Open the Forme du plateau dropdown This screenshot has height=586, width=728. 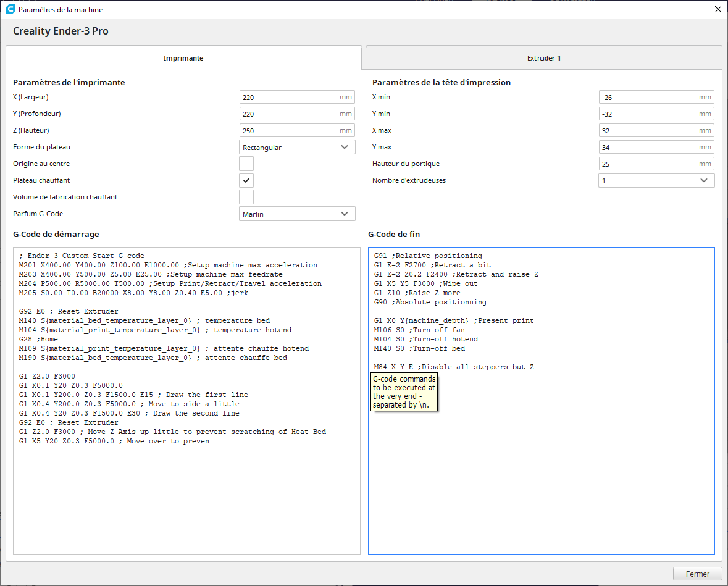(x=297, y=147)
